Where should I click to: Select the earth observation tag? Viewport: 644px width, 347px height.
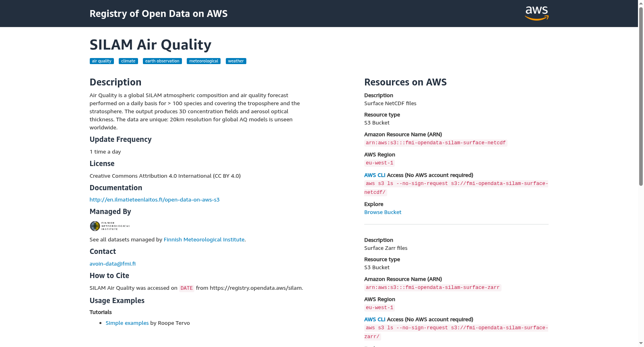coord(162,61)
